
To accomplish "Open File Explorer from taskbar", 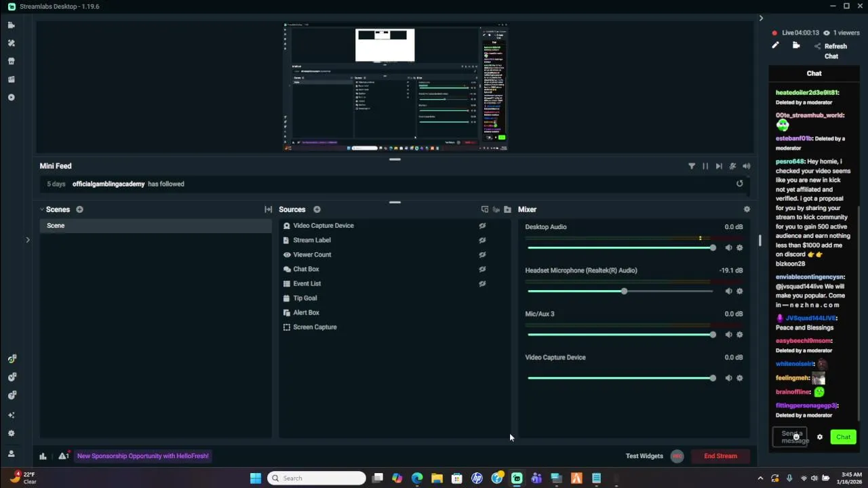I will (437, 479).
